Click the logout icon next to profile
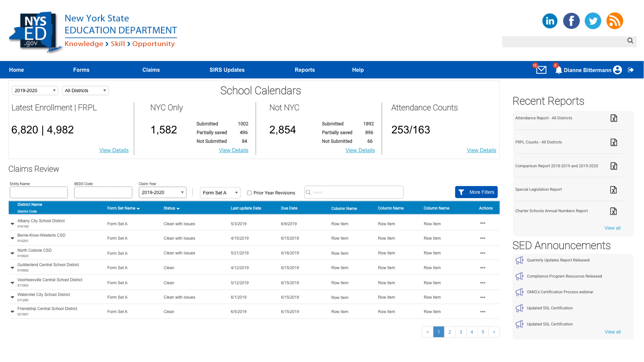Viewport: 644px width, 362px height. [x=631, y=70]
